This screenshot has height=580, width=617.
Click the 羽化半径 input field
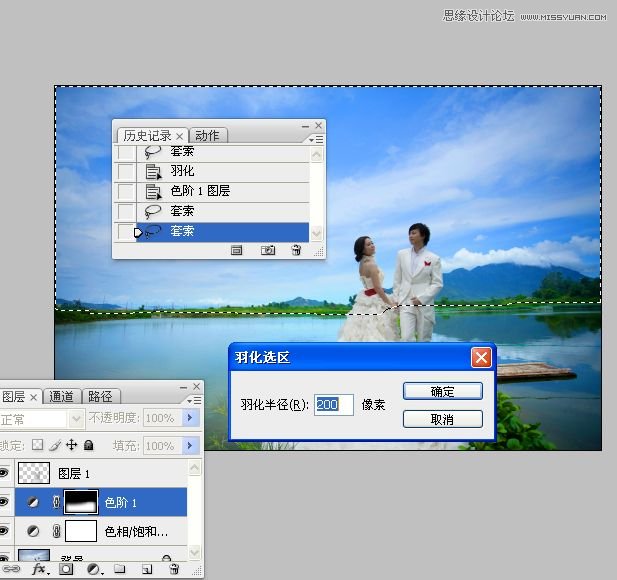[334, 405]
